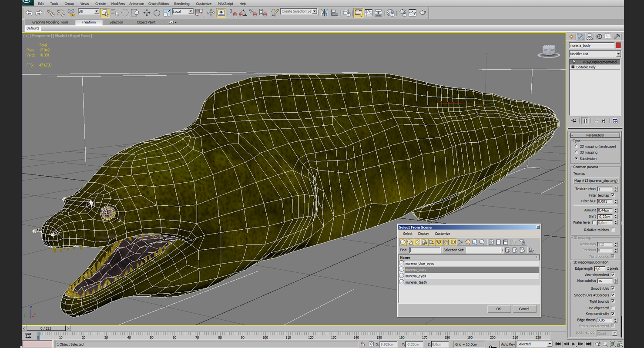Select 2D mapping (landscape) type
The image size is (644, 348).
577,147
